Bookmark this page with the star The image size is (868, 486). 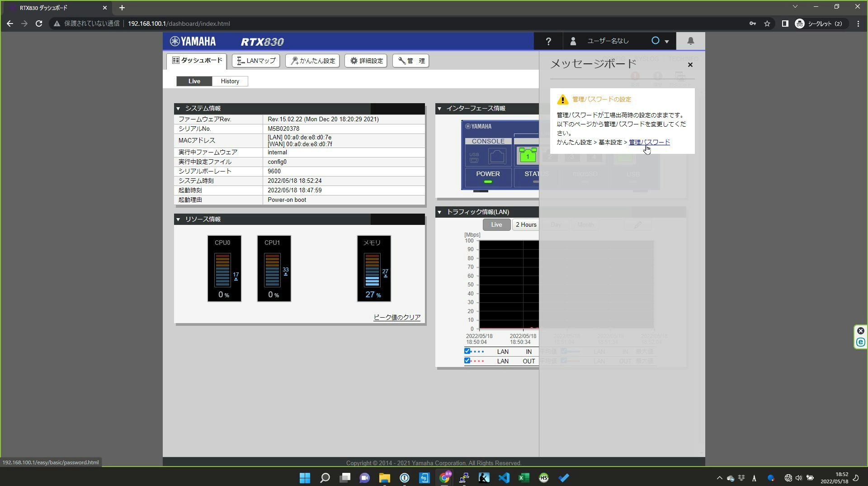[x=767, y=24]
